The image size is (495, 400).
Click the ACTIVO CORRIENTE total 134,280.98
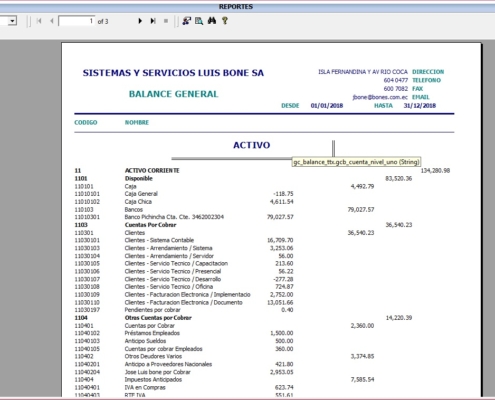coord(435,170)
